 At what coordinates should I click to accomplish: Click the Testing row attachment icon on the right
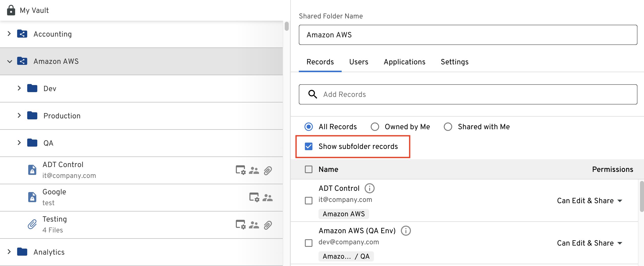click(268, 225)
